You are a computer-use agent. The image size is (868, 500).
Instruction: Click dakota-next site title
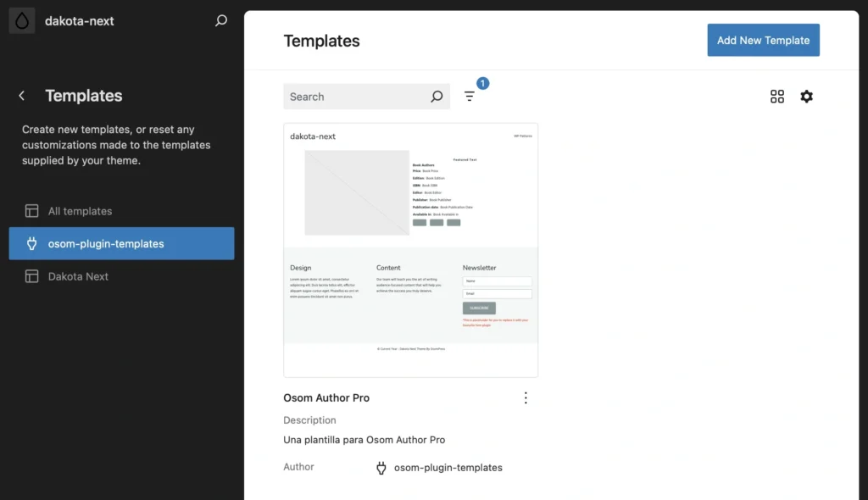(79, 21)
